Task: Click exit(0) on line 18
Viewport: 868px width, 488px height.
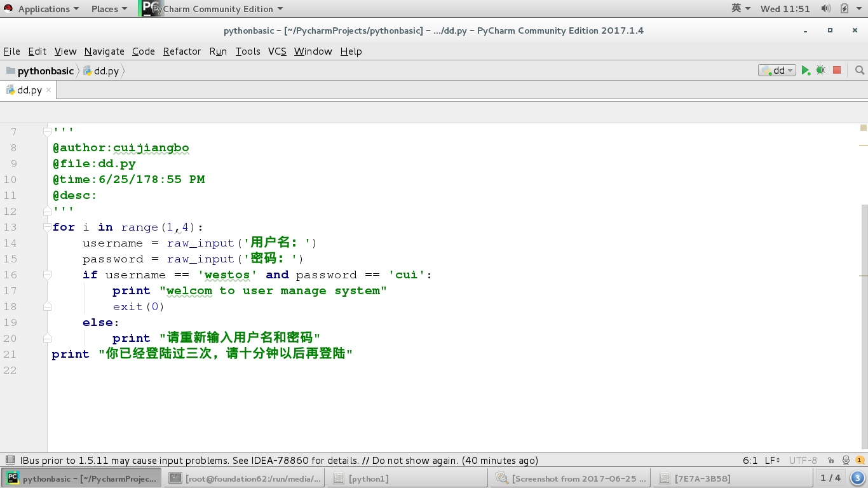Action: click(139, 306)
